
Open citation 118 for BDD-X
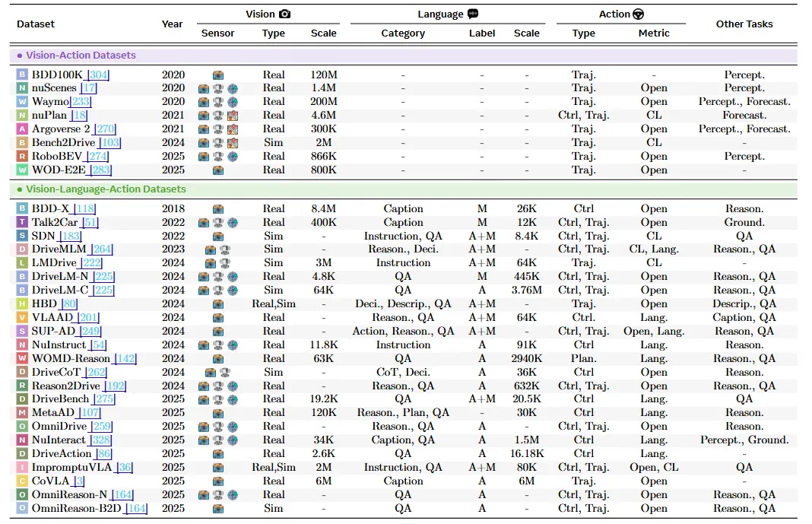tap(84, 208)
